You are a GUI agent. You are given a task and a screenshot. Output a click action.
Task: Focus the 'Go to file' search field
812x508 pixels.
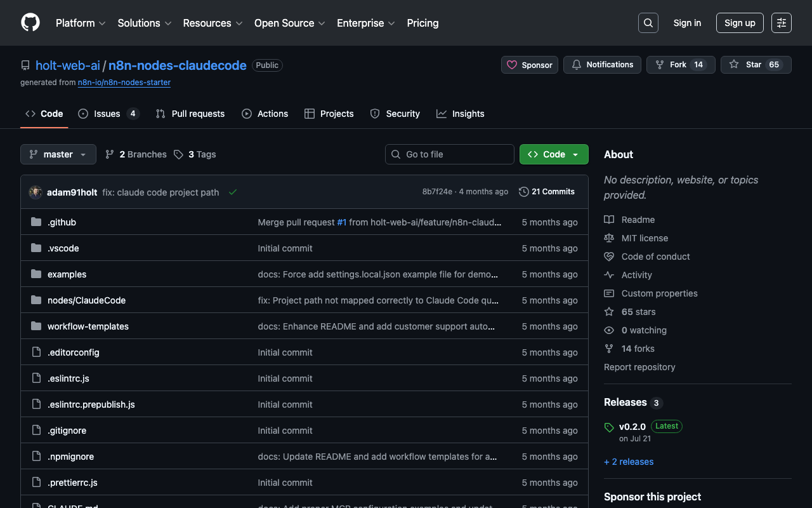(x=450, y=154)
